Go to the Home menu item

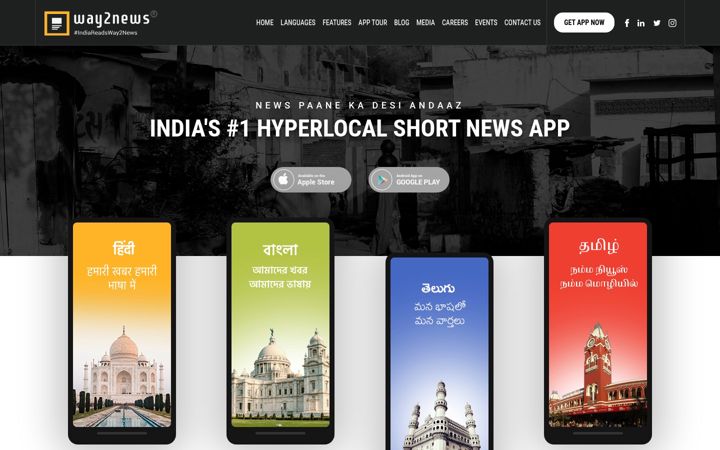pos(264,22)
